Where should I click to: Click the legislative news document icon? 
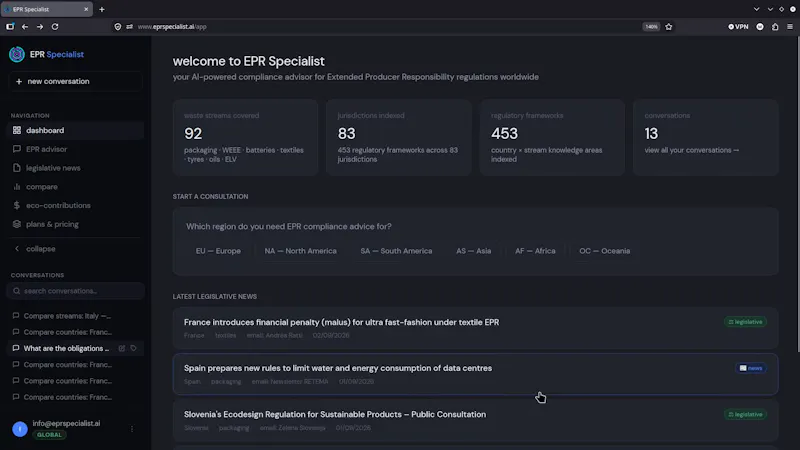pyautogui.click(x=17, y=168)
